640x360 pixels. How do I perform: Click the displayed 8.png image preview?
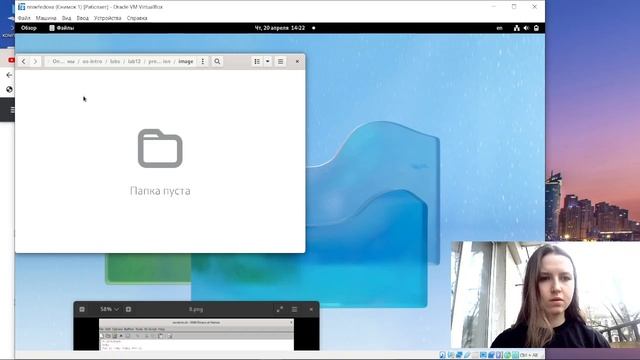[x=196, y=334]
